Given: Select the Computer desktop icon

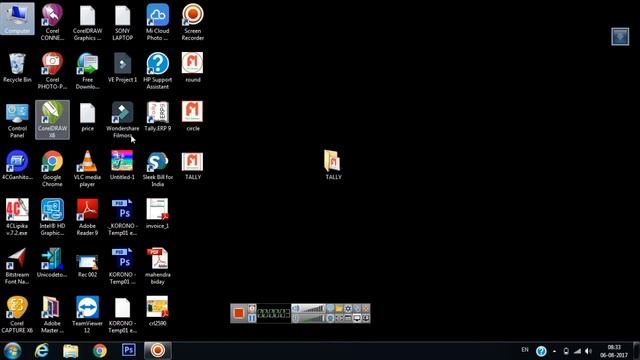Looking at the screenshot, I should pos(17,19).
